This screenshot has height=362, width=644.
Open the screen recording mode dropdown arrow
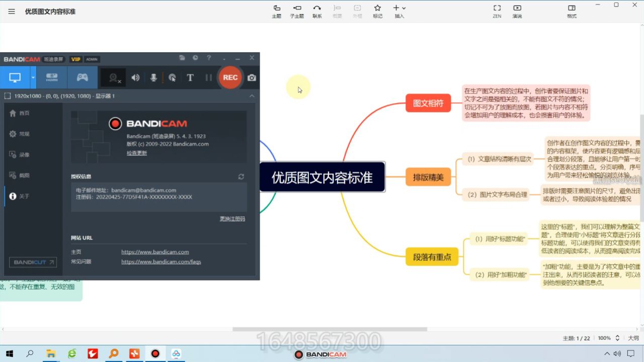(32, 77)
